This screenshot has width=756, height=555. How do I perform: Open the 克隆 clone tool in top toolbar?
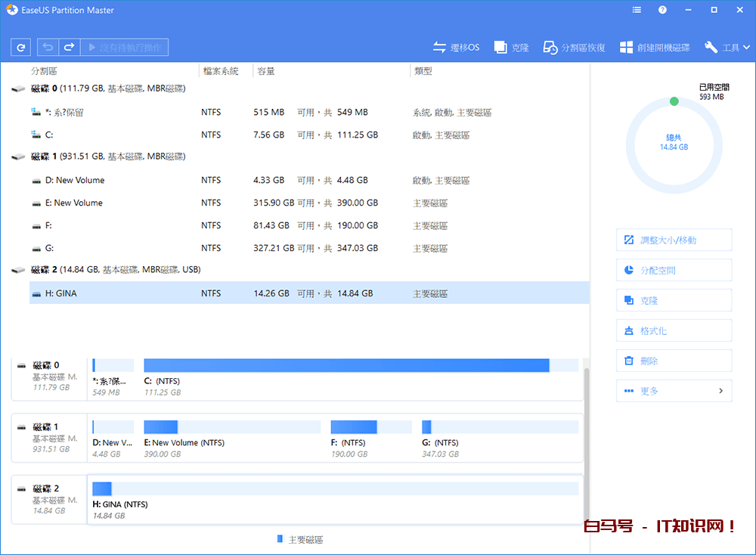tap(512, 48)
